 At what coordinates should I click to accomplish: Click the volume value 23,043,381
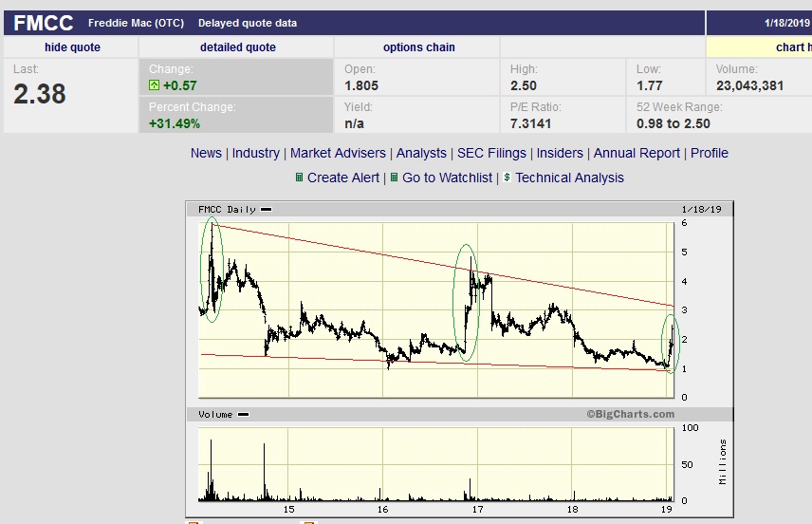pos(749,85)
